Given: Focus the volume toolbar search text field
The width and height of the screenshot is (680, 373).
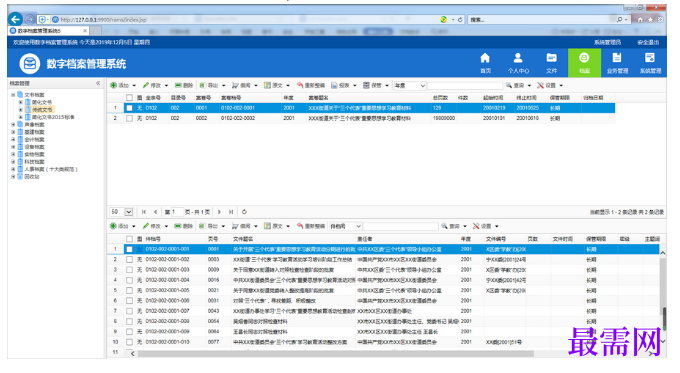Looking at the screenshot, I should (x=465, y=85).
